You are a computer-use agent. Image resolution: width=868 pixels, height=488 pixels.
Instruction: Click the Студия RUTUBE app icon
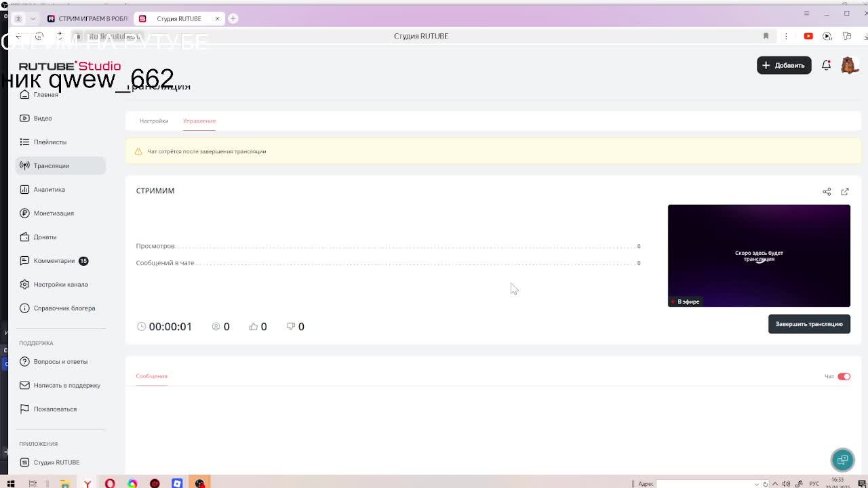click(24, 462)
